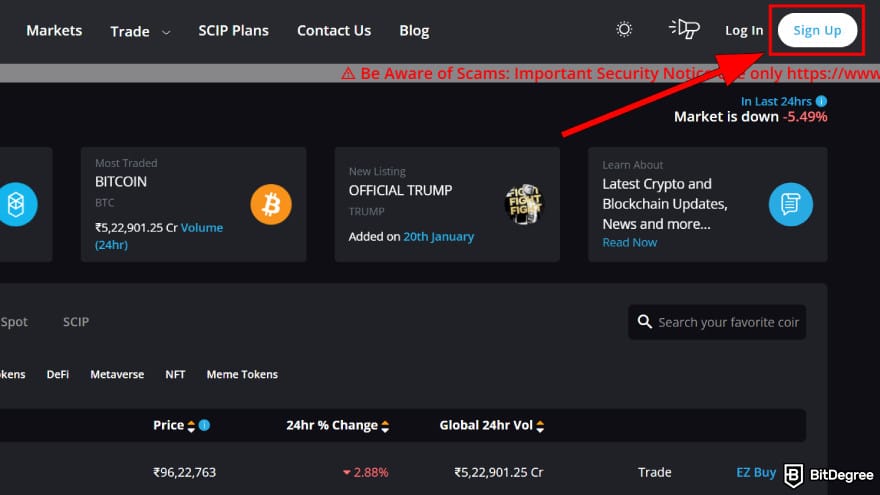Click the Official Trump token image

(x=525, y=204)
